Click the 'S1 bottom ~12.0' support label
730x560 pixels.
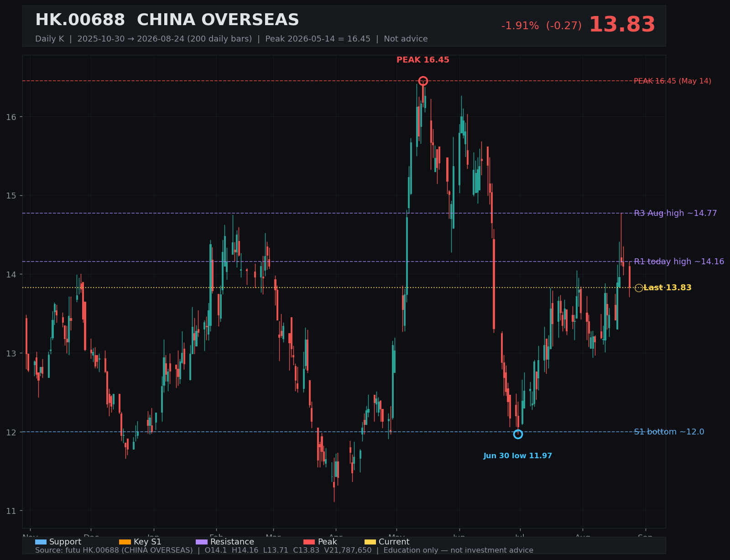click(x=669, y=432)
